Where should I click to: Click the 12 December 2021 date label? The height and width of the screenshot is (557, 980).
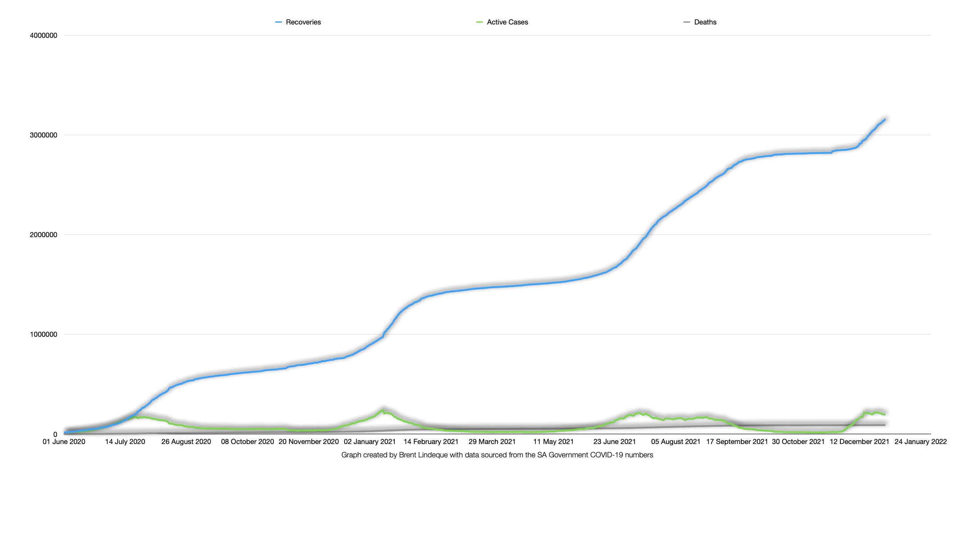[x=860, y=442]
